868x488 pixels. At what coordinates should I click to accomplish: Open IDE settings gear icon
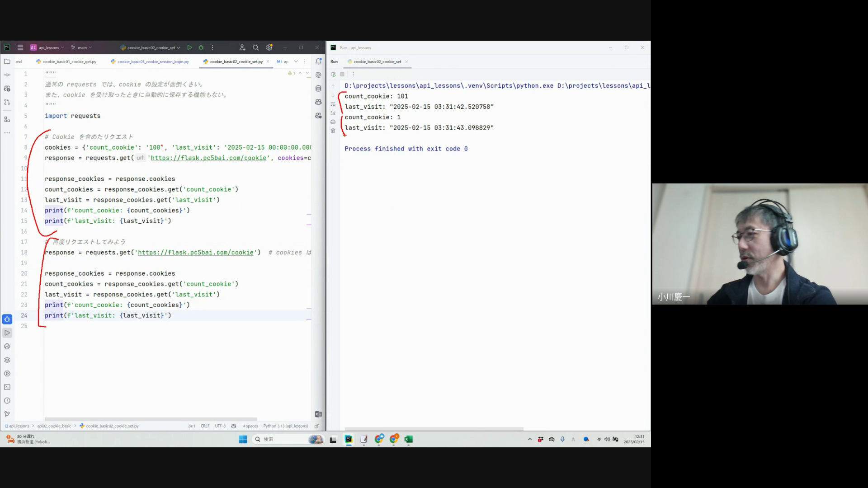[x=269, y=47]
